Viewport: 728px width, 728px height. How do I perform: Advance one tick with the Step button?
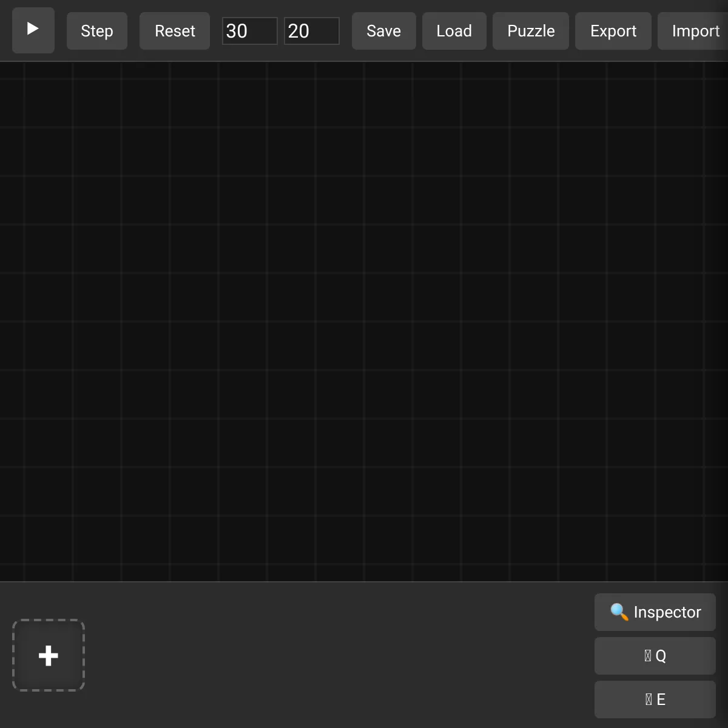click(x=97, y=31)
